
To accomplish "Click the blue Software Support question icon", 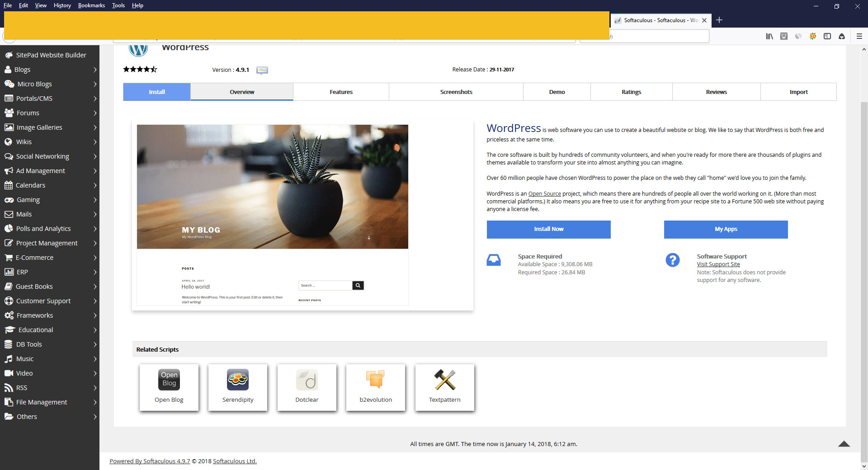I will coord(672,260).
